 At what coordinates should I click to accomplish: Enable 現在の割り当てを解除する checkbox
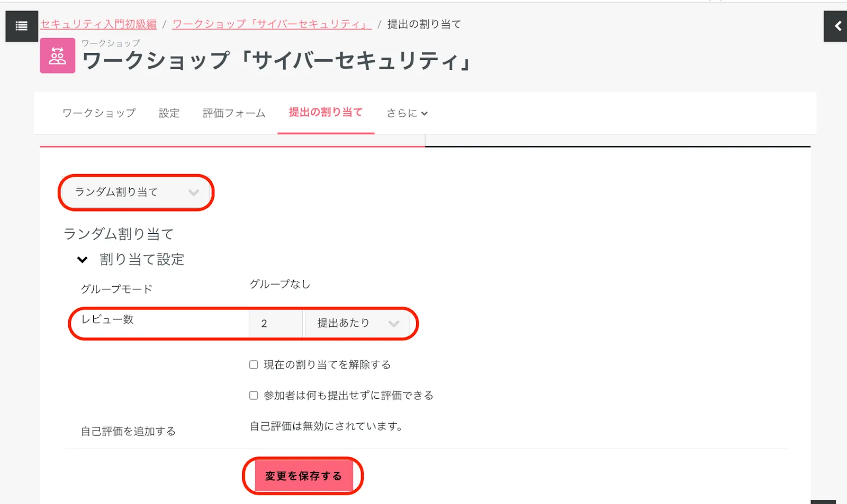point(254,365)
